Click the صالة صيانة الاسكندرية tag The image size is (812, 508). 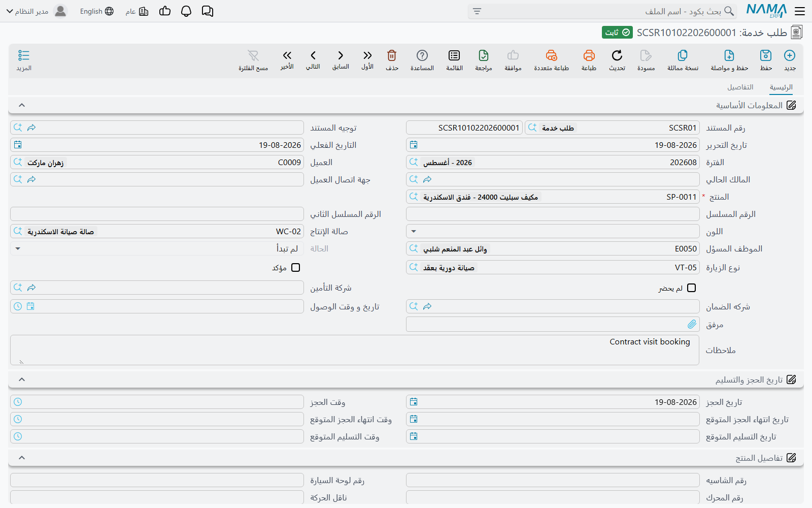(60, 232)
